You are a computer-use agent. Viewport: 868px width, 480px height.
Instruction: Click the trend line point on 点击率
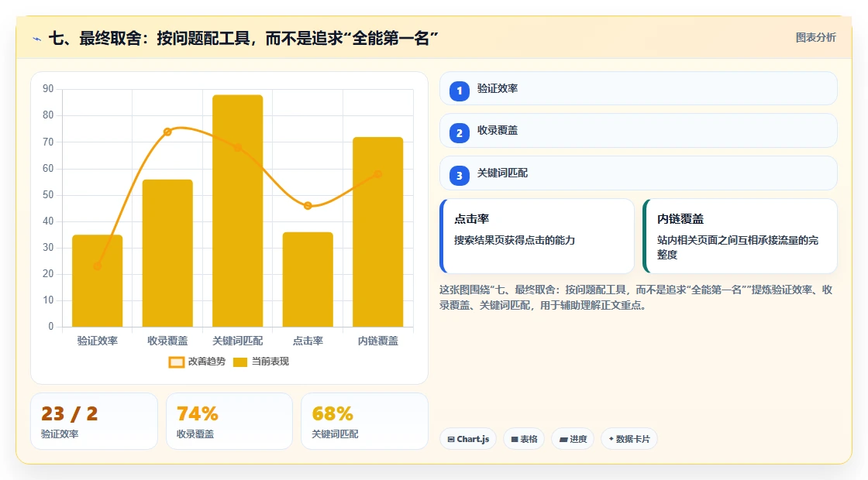308,206
